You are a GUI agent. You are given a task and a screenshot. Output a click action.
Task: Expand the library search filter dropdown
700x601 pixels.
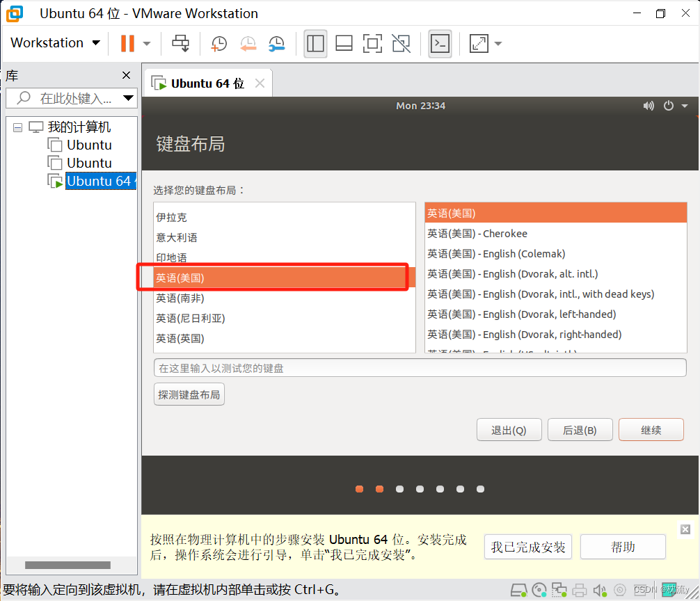129,98
